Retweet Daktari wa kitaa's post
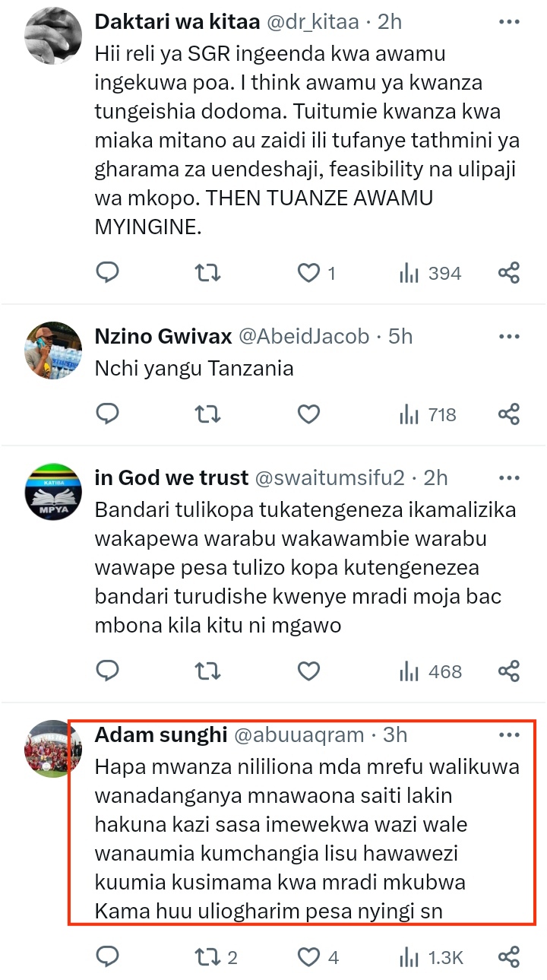 tap(208, 272)
